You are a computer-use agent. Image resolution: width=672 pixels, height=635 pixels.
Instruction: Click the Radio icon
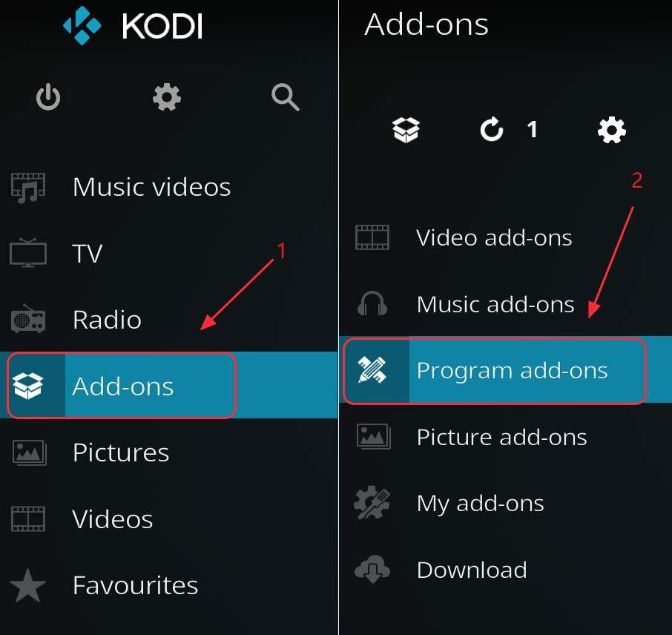pos(28,318)
